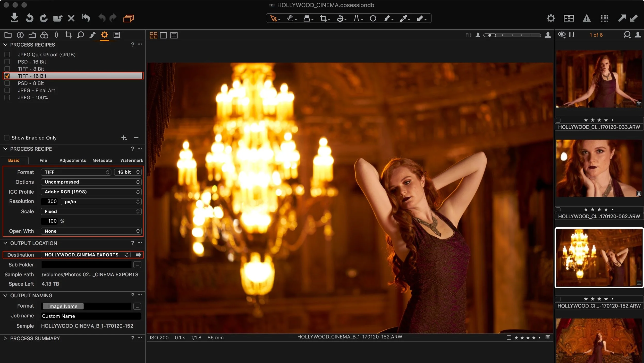Click the viewer zoom slider handle

click(x=490, y=35)
